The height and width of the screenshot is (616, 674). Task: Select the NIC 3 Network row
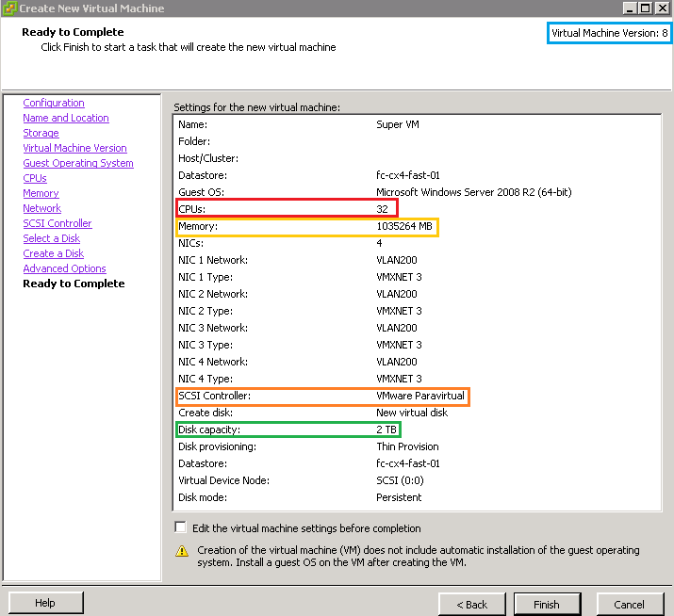(298, 328)
